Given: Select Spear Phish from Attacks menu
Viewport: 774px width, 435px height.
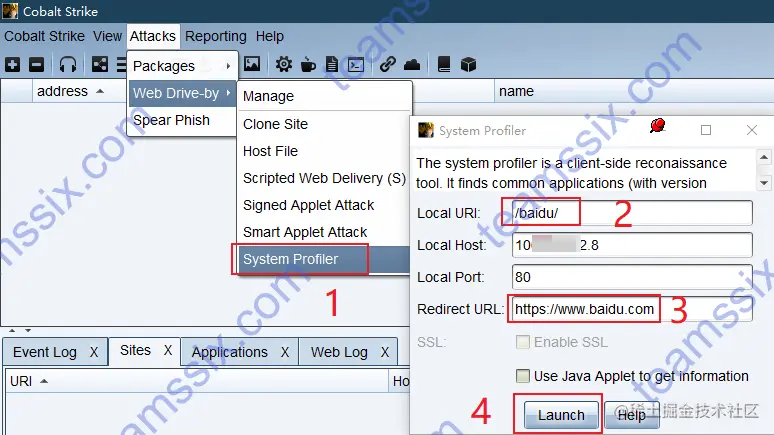Looking at the screenshot, I should [x=182, y=120].
